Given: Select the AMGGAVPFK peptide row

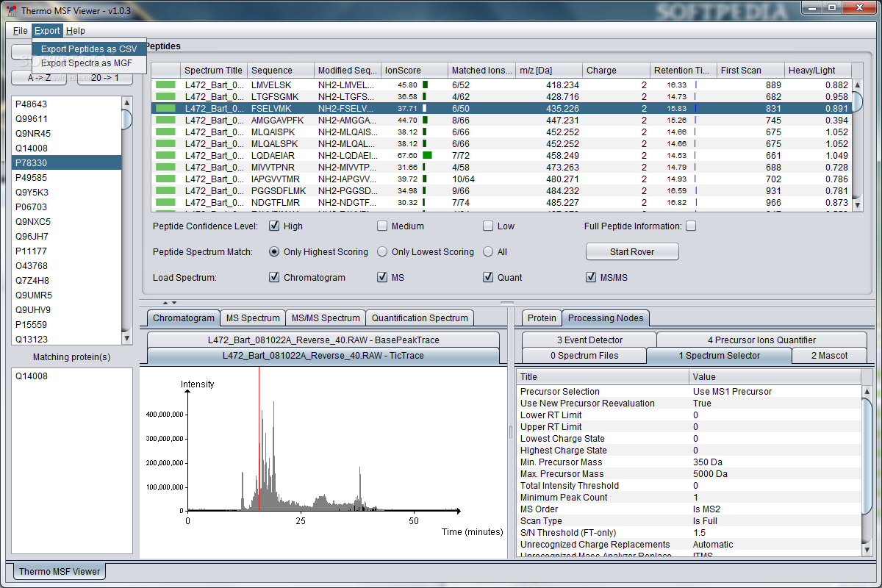Looking at the screenshot, I should pos(501,120).
